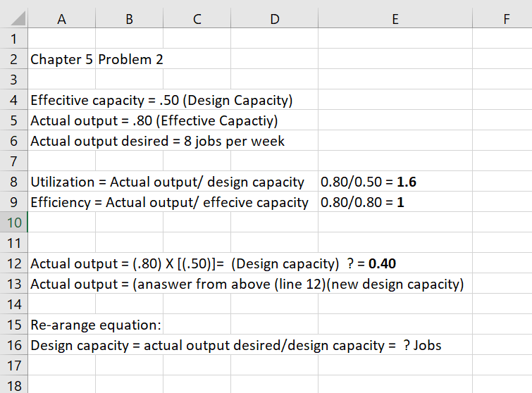532x393 pixels.
Task: Select row 10 header
Action: (13, 223)
